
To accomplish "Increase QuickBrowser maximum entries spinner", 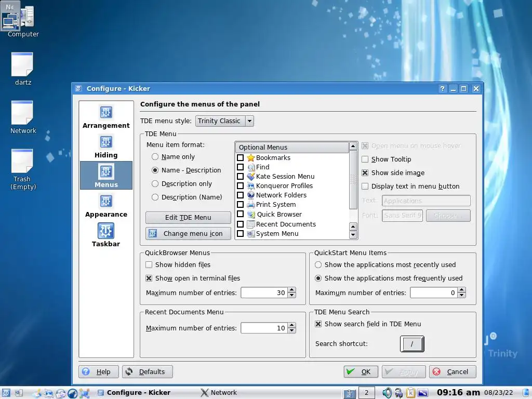I will [292, 290].
